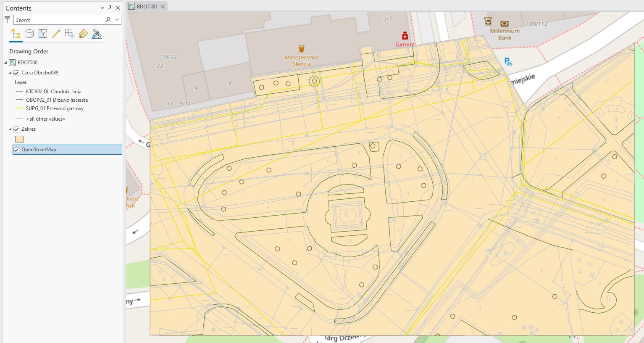
Task: Hide the Zakres layer
Action: coord(17,129)
